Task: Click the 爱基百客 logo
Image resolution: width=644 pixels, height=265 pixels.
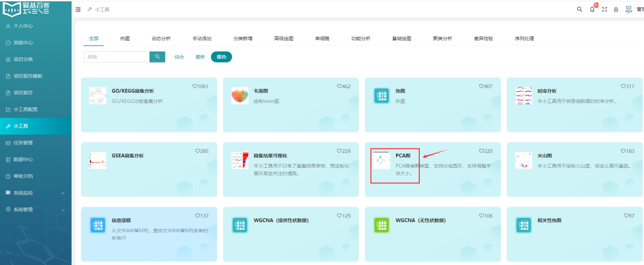Action: pyautogui.click(x=26, y=8)
